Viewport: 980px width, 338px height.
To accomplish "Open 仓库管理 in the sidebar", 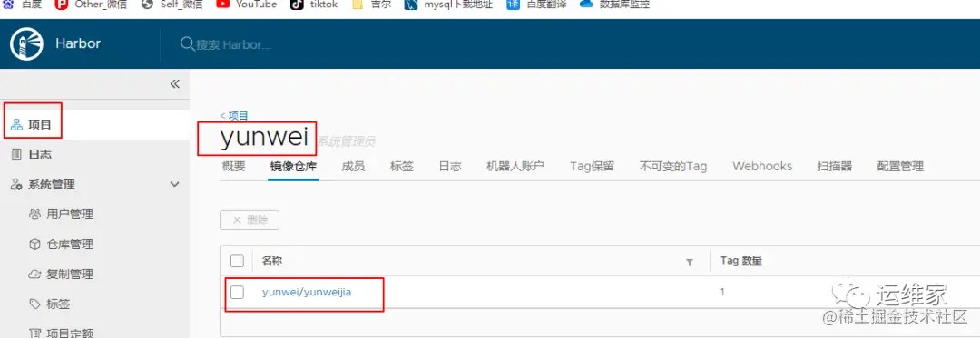I will tap(70, 245).
